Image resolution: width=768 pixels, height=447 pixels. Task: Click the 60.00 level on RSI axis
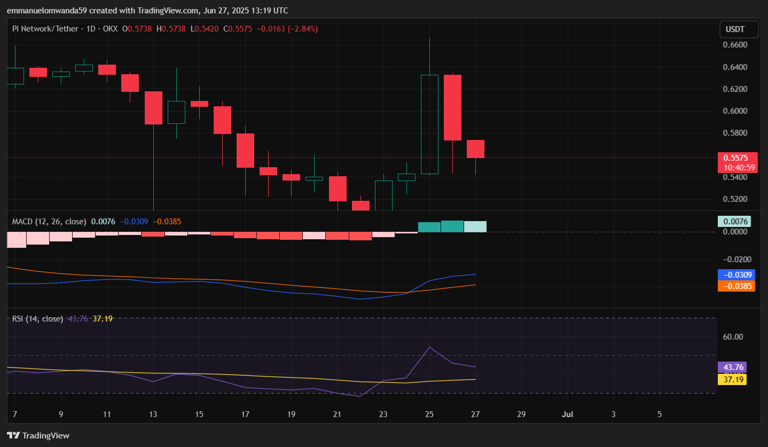(x=733, y=337)
